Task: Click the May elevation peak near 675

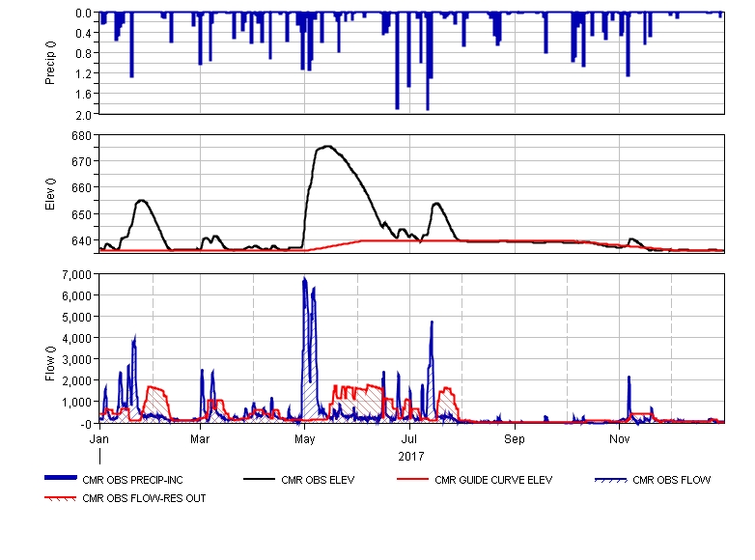Action: 327,147
